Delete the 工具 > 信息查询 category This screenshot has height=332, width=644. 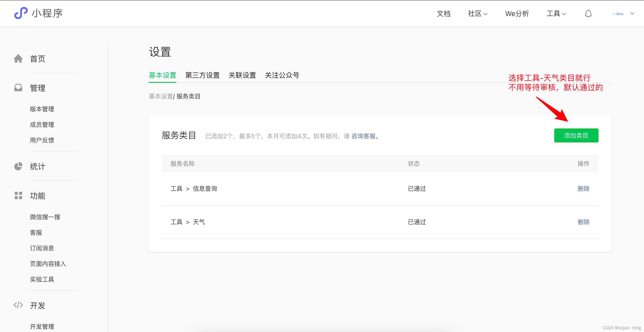[583, 189]
